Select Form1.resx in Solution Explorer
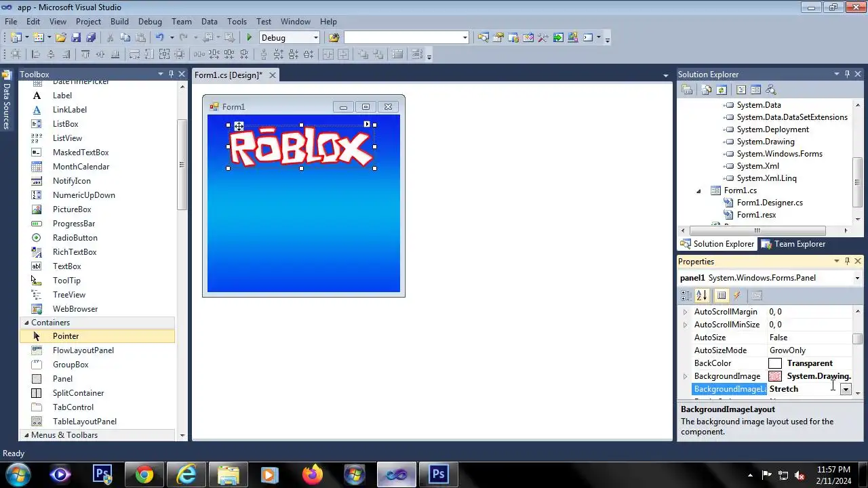The height and width of the screenshot is (488, 868). [756, 215]
